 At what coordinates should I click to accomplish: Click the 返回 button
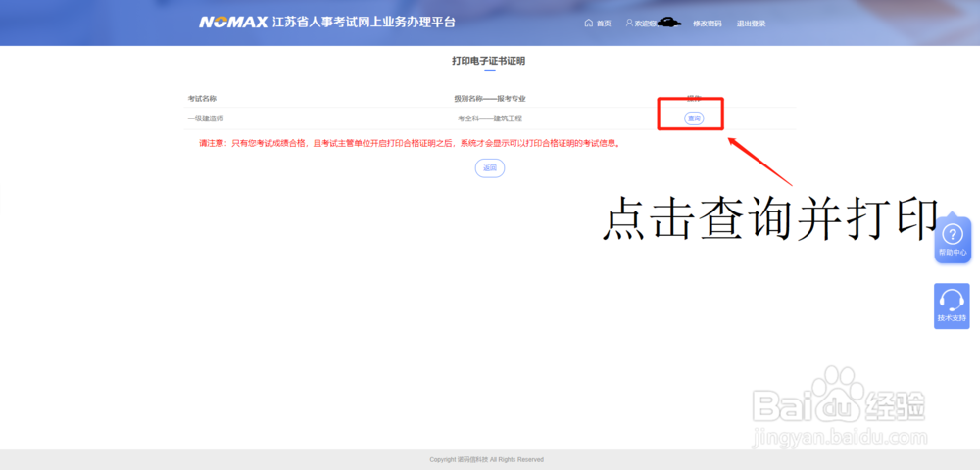coord(490,168)
